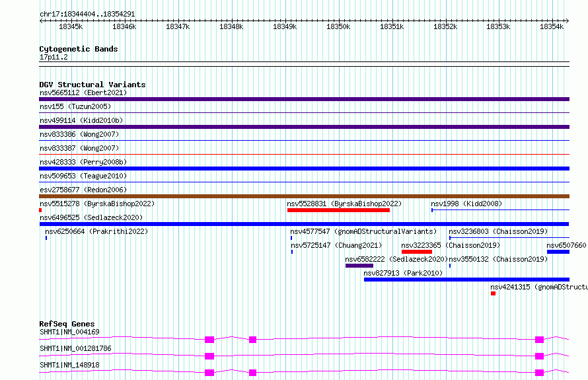Click first exon box of SHMT1|NM_148918

point(209,373)
